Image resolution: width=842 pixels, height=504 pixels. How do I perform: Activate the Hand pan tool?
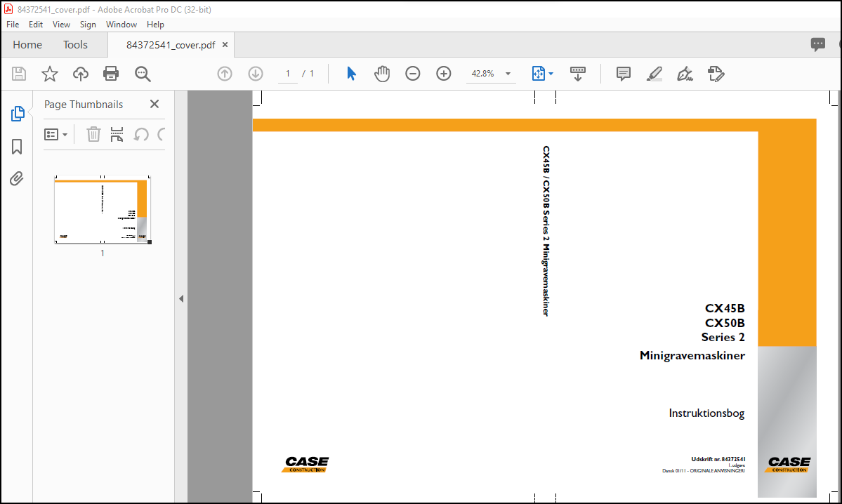(x=382, y=74)
